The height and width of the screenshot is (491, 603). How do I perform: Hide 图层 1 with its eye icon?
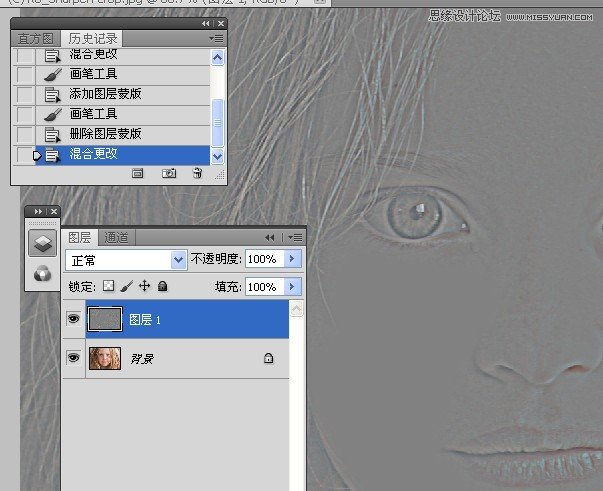(x=73, y=319)
